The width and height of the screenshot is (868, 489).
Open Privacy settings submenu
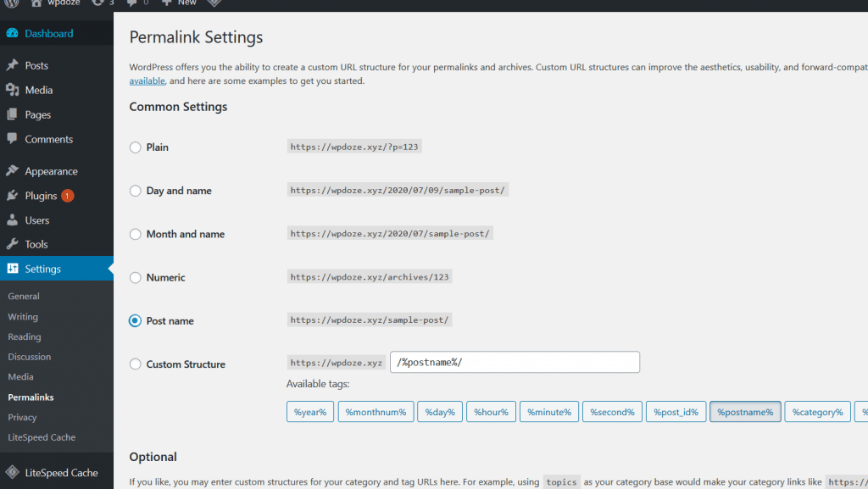tap(22, 417)
